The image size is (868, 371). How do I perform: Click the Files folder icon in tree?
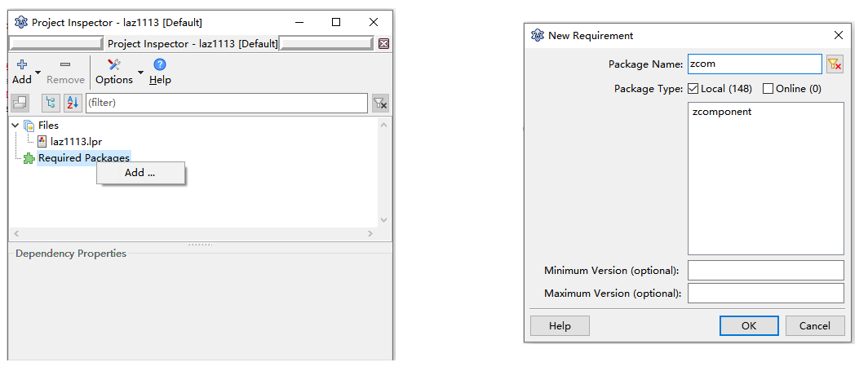29,126
